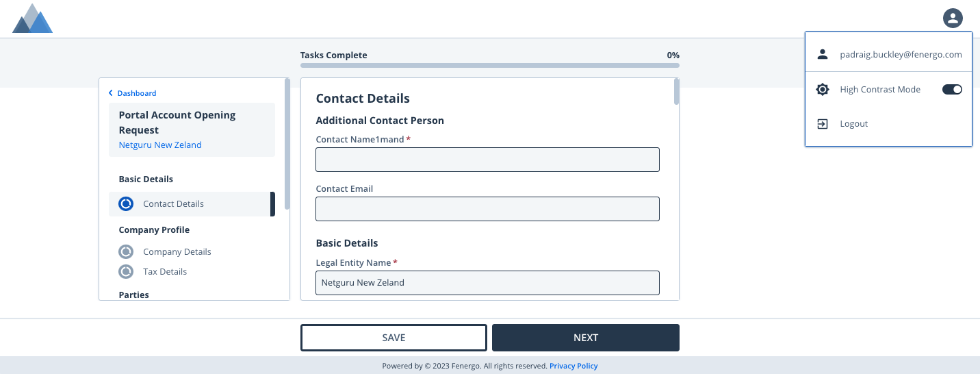Go back using the Dashboard chevron
This screenshot has height=374, width=980.
coord(111,93)
